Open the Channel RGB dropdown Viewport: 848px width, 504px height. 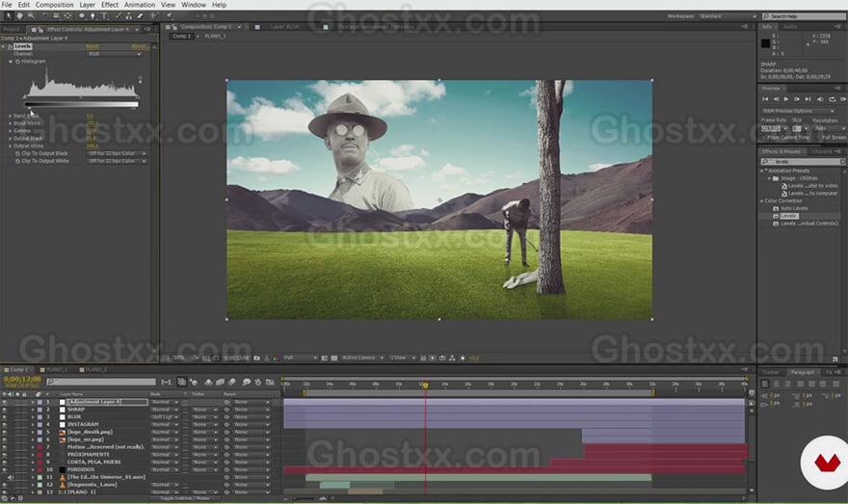tap(115, 54)
